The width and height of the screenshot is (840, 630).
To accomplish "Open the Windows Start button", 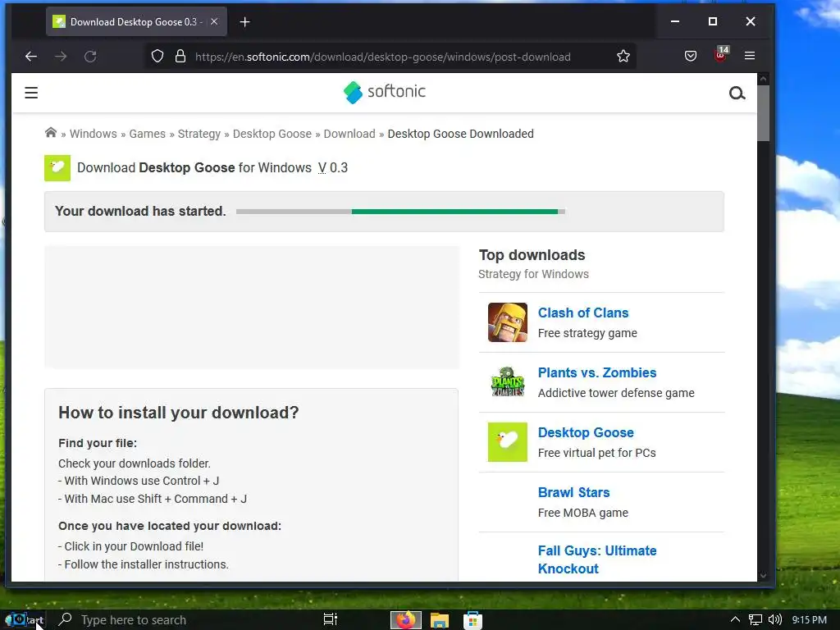I will [x=24, y=620].
